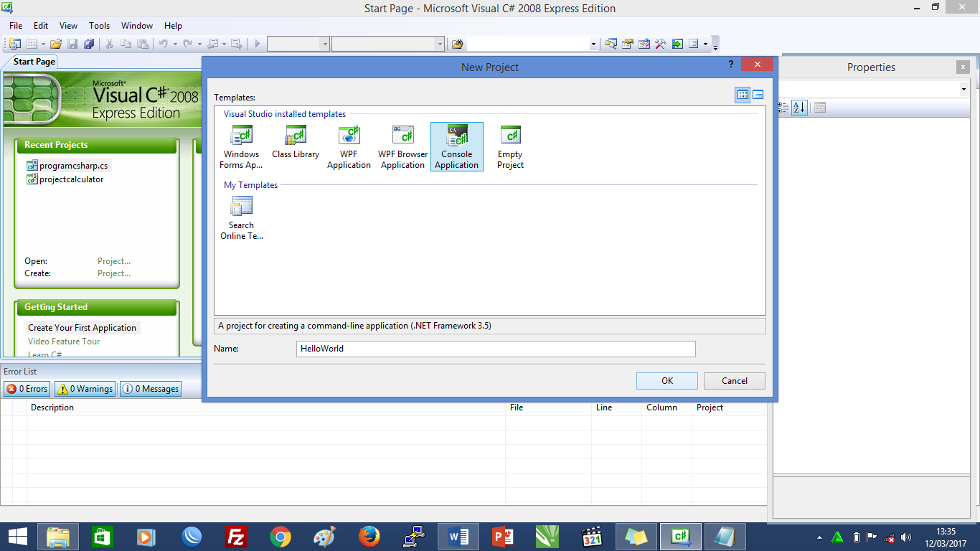Sort Error List by File column

tap(548, 408)
